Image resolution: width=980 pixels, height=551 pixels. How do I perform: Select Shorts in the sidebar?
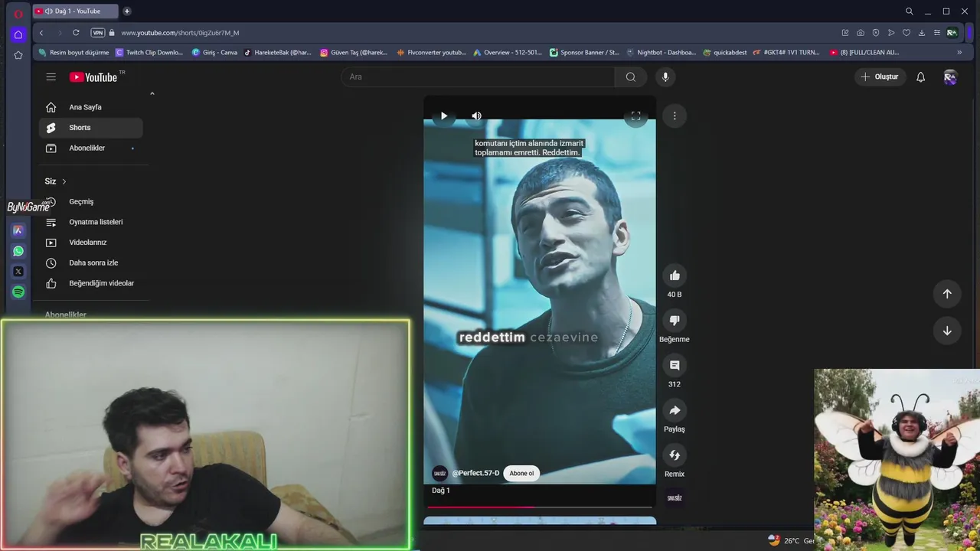[91, 128]
